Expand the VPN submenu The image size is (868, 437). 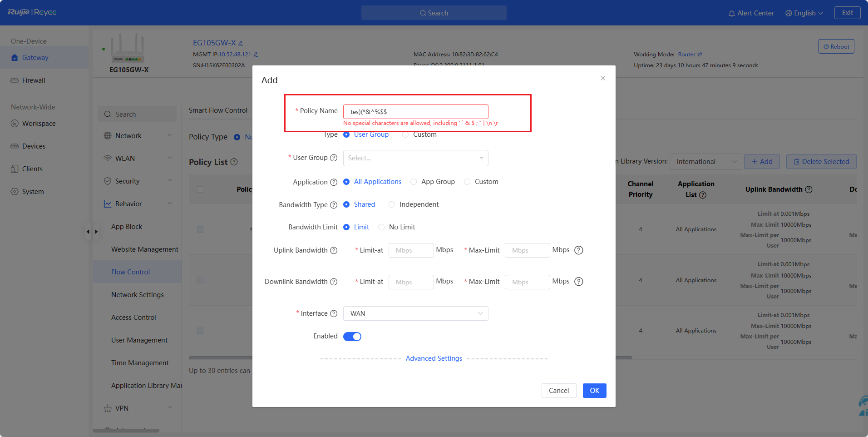coord(170,408)
